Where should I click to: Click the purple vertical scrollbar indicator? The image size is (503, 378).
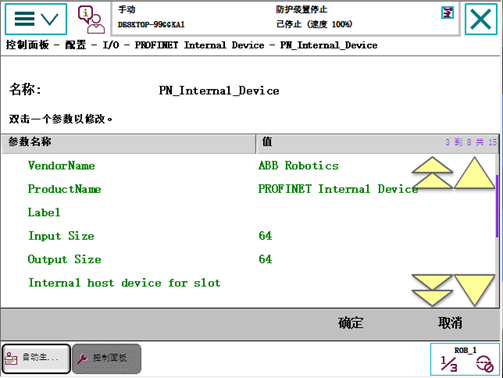pyautogui.click(x=497, y=206)
